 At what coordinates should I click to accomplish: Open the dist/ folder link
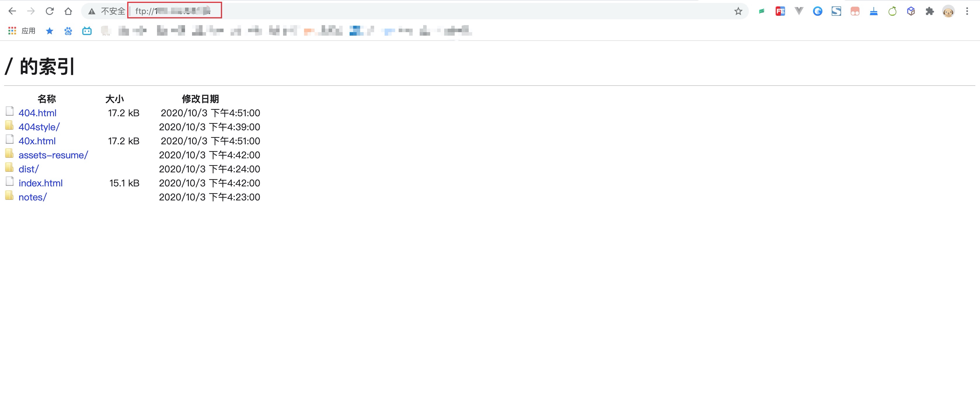pyautogui.click(x=29, y=169)
